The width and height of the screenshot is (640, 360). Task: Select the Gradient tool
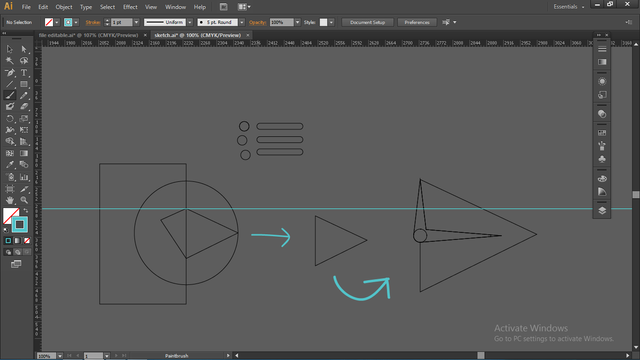point(24,153)
